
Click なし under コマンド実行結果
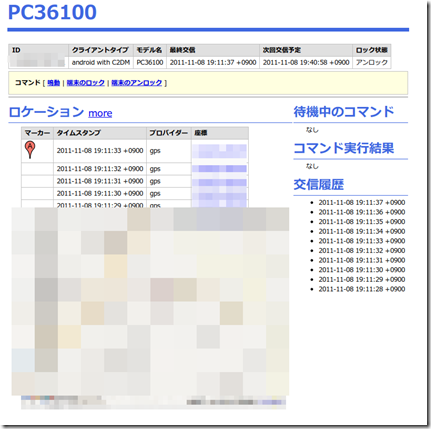[312, 166]
